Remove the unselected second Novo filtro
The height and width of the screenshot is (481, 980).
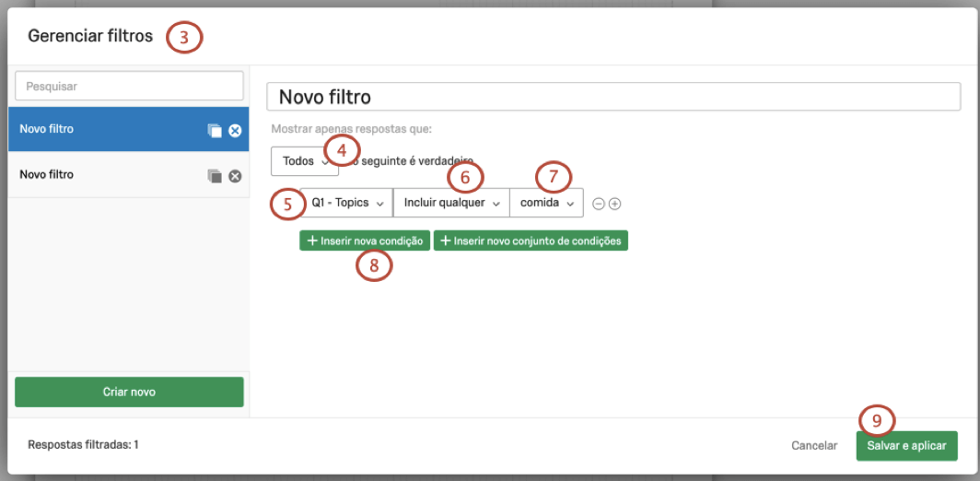pos(235,176)
